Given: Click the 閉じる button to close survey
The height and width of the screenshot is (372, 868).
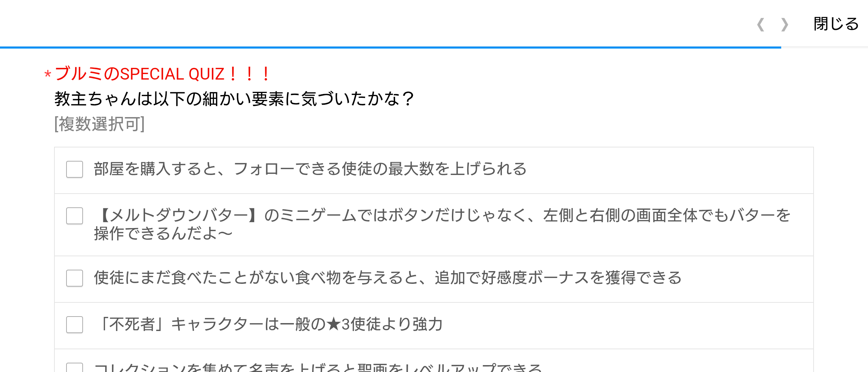Looking at the screenshot, I should pos(836,24).
